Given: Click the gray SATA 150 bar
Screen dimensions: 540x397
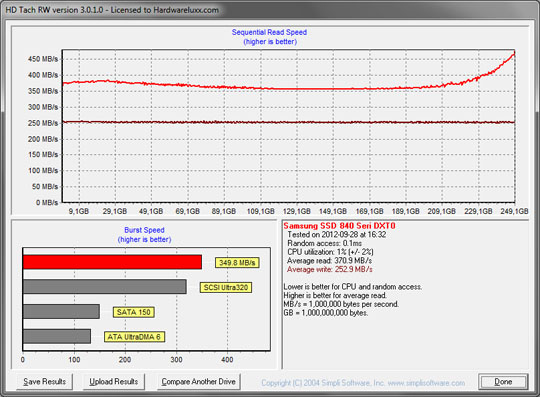Looking at the screenshot, I should [x=61, y=311].
